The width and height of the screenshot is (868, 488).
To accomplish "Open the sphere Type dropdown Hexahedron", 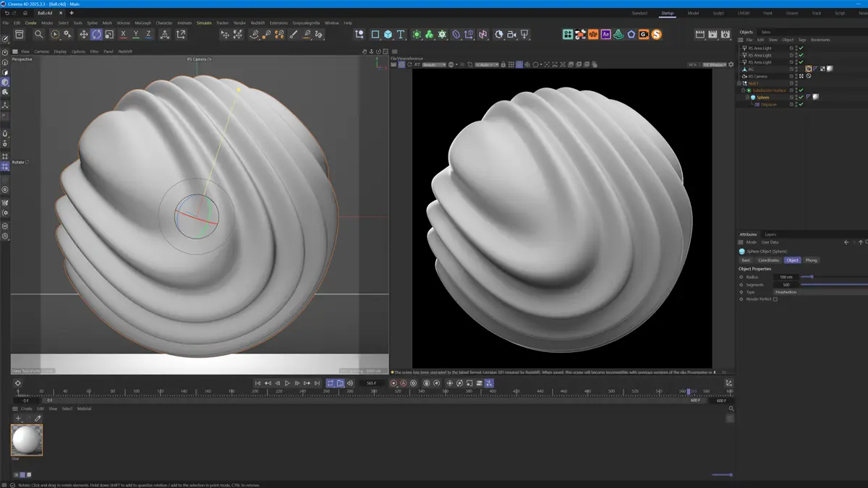I will click(x=820, y=292).
